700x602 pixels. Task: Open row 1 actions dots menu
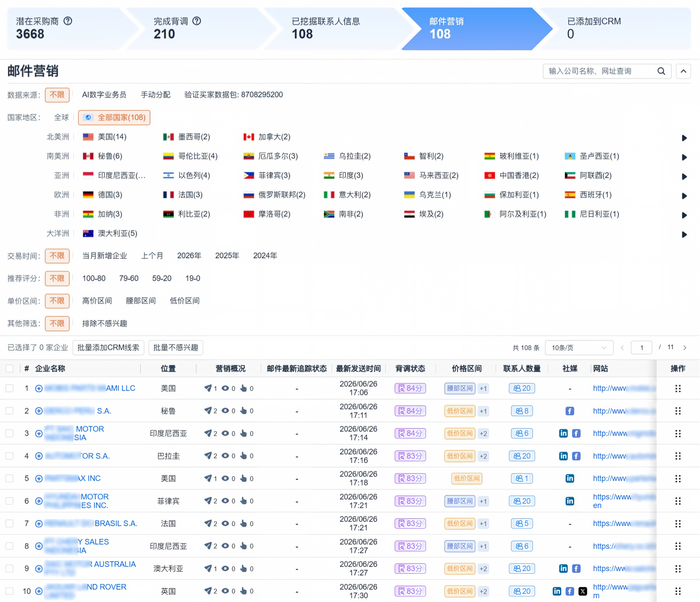678,389
